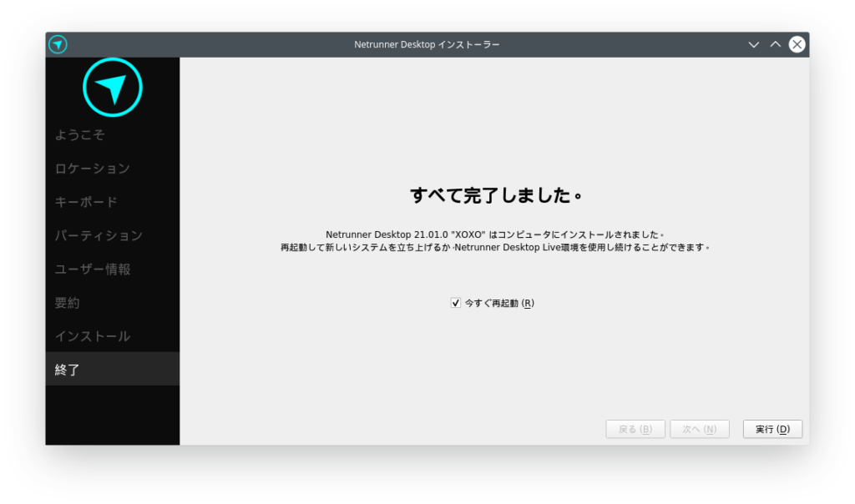This screenshot has height=504, width=855.
Task: Choose the ユーザー情報 sidebar step
Action: 93,270
